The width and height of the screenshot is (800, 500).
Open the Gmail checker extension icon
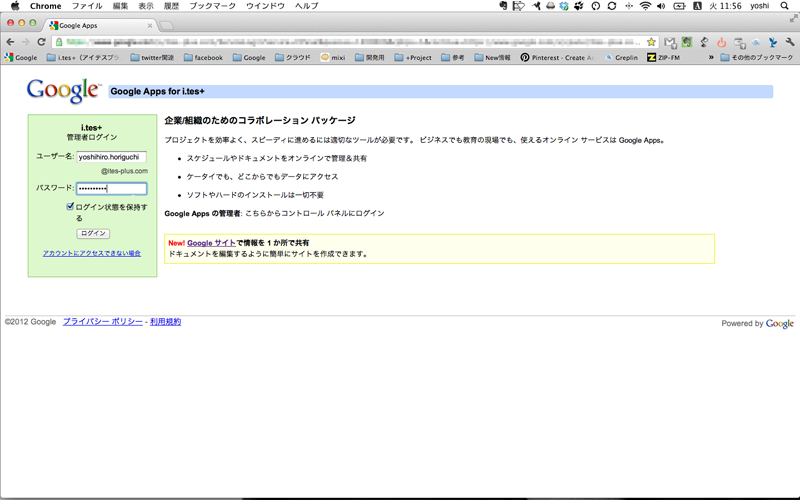[x=670, y=42]
